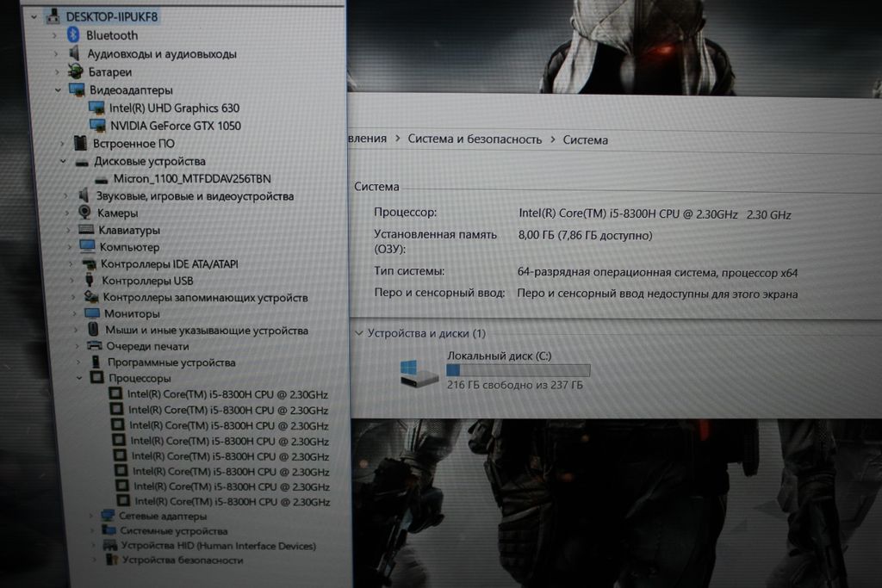
Task: Click the Устройства и диски (1) heading
Action: tap(426, 333)
